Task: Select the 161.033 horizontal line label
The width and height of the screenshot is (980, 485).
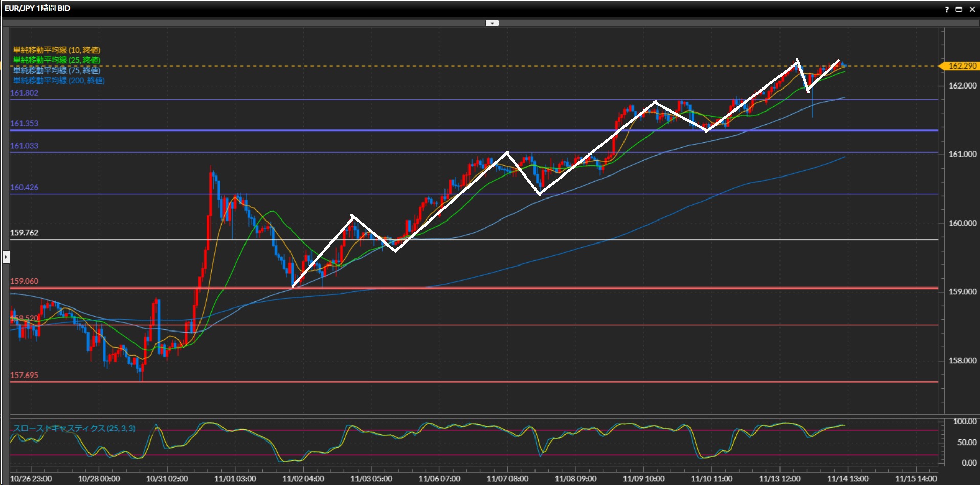Action: (24, 146)
